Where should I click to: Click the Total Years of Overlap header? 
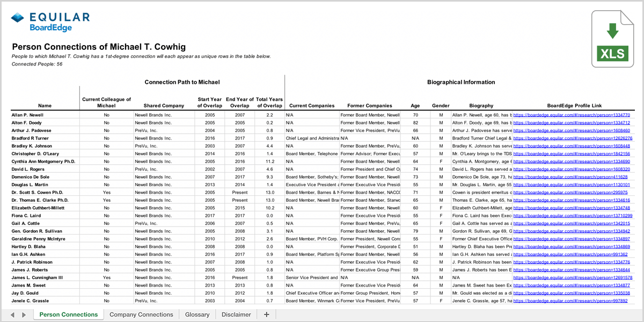269,103
